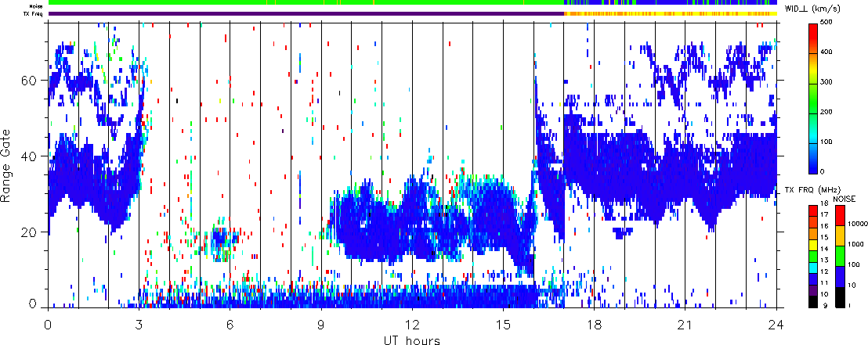The height and width of the screenshot is (345, 868).
Task: Pick the yellow swatch in TX FRQ legend
Action: coord(813,246)
